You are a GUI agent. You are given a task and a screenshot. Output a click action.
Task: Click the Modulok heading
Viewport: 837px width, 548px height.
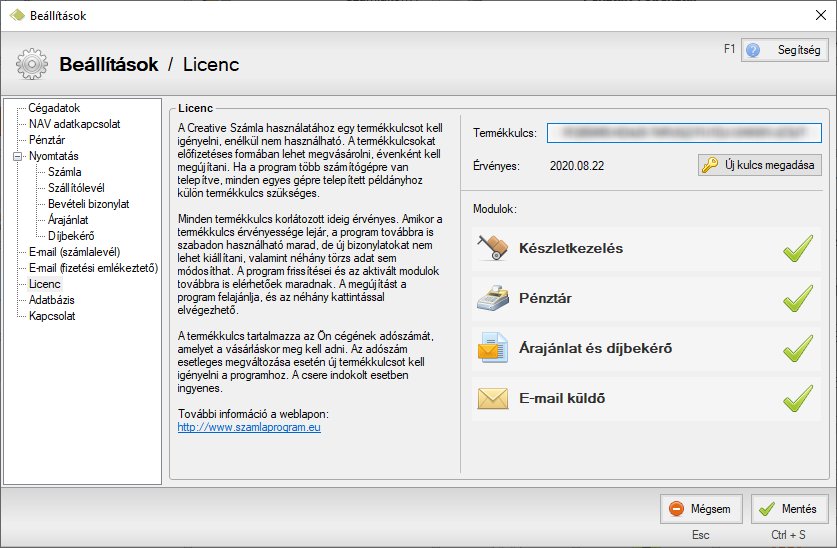point(495,209)
